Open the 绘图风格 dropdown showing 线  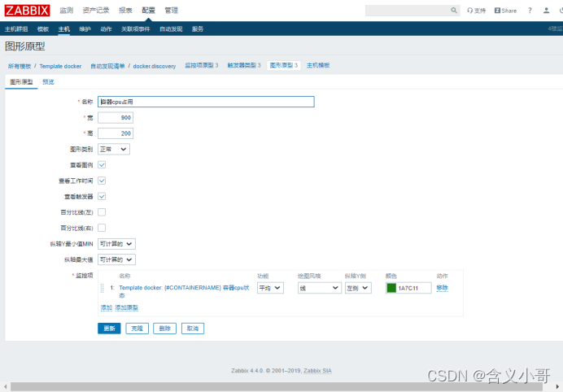pyautogui.click(x=320, y=288)
